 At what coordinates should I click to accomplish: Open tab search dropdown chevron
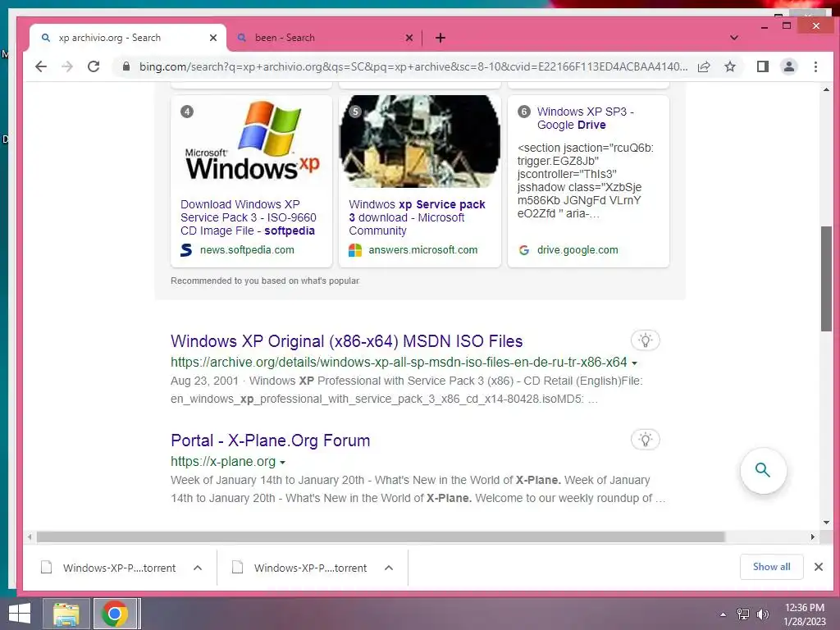tap(734, 38)
